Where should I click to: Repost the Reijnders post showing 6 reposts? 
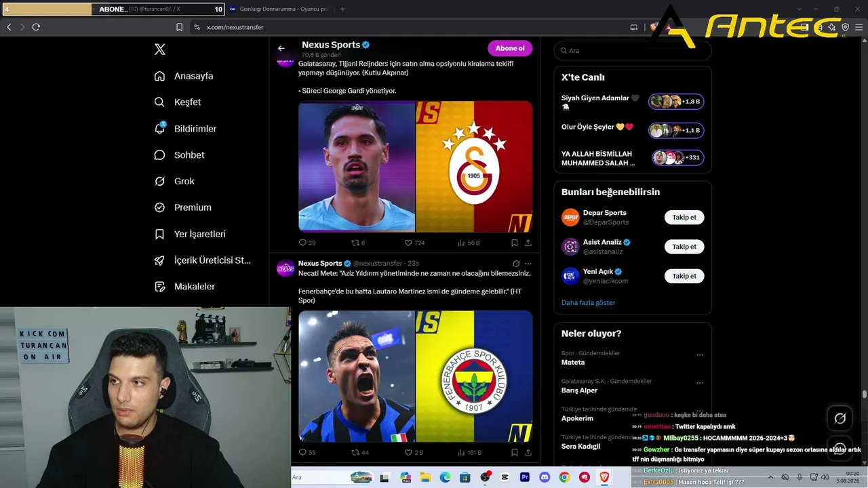point(358,243)
